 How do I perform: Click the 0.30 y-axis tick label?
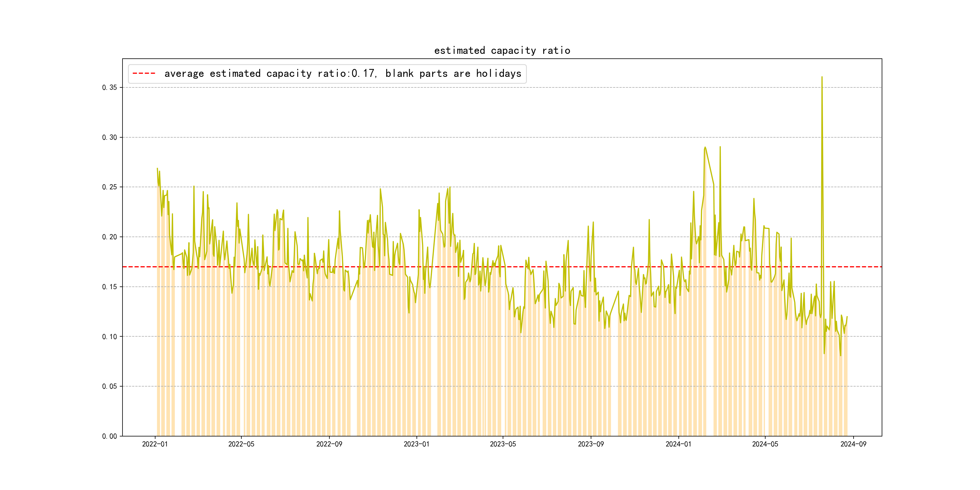109,137
